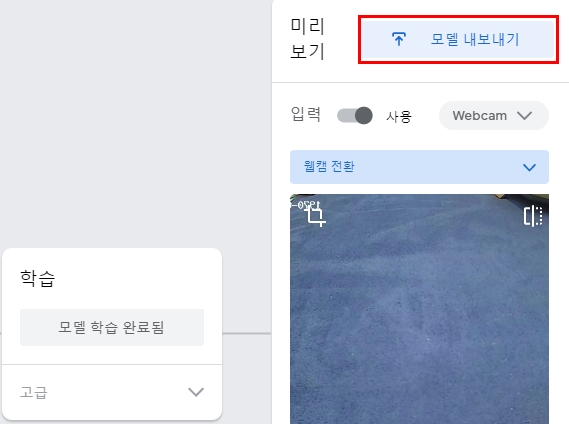569x424 pixels.
Task: Click the crop icon on webcam preview
Action: pos(315,216)
